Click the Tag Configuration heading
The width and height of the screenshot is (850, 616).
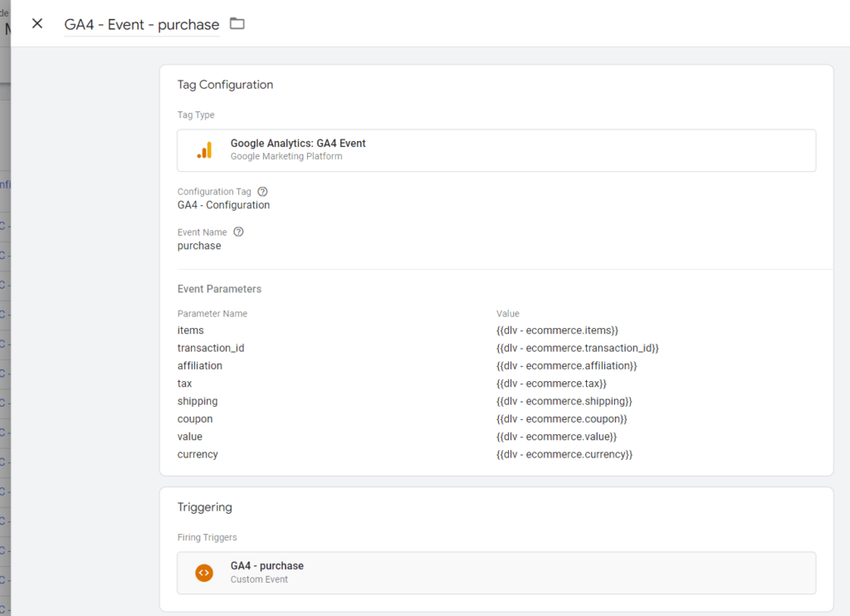pyautogui.click(x=225, y=85)
